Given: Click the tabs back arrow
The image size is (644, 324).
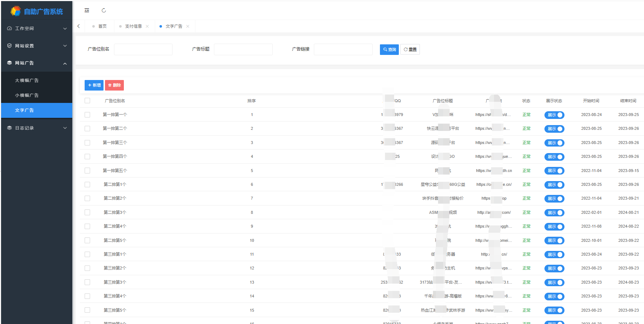Looking at the screenshot, I should pos(78,26).
